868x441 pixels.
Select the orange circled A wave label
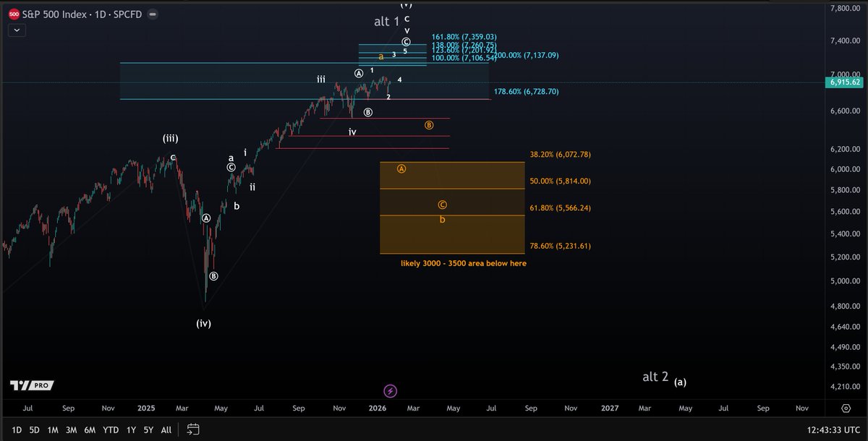coord(401,168)
